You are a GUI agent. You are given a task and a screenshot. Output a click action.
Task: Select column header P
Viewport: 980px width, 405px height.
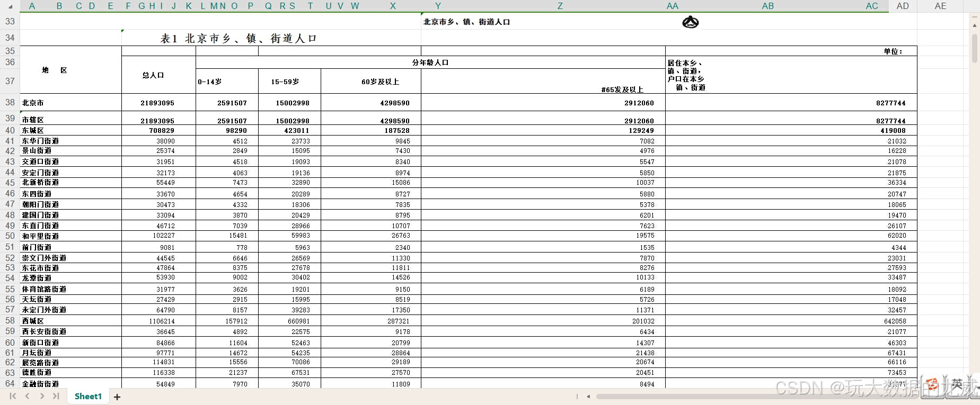[250, 6]
